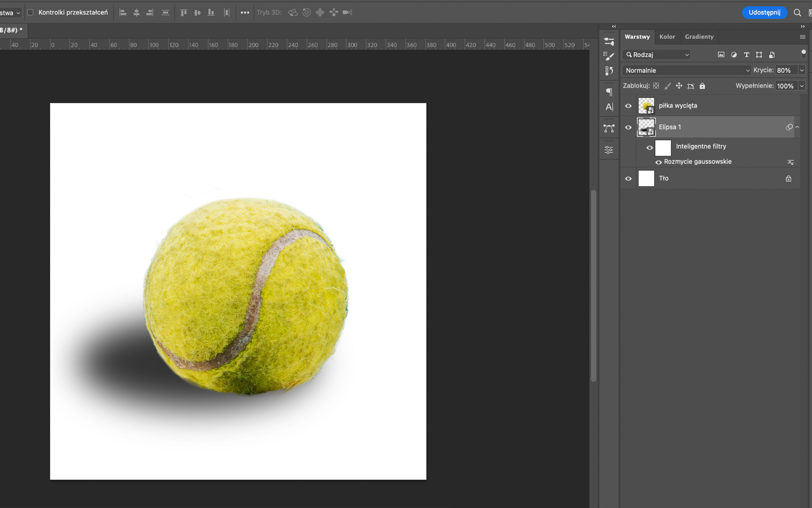
Task: Filter layers by pixel layers icon
Action: 721,55
